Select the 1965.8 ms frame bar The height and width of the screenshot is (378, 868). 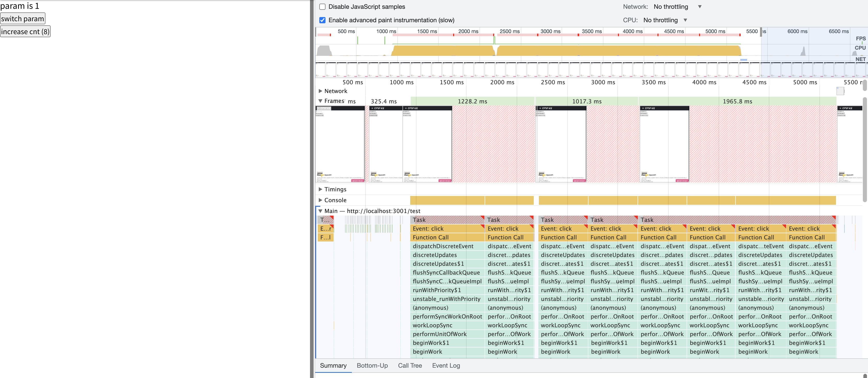point(737,101)
